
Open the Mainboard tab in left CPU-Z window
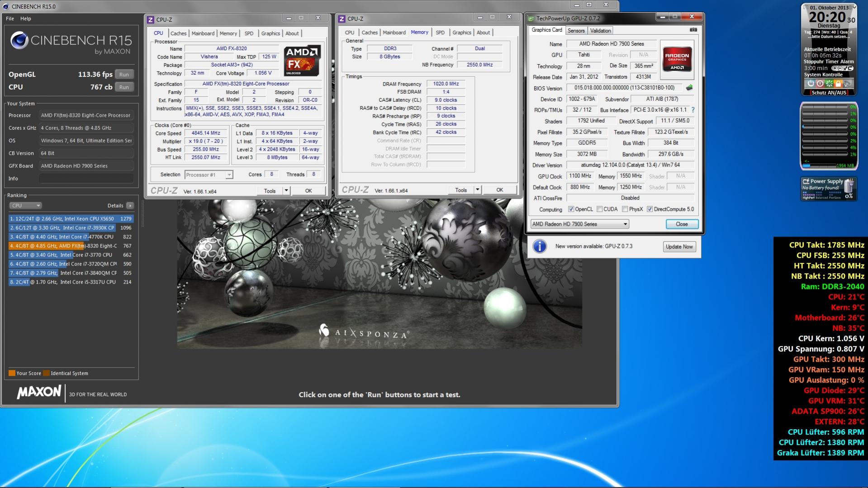(x=203, y=33)
